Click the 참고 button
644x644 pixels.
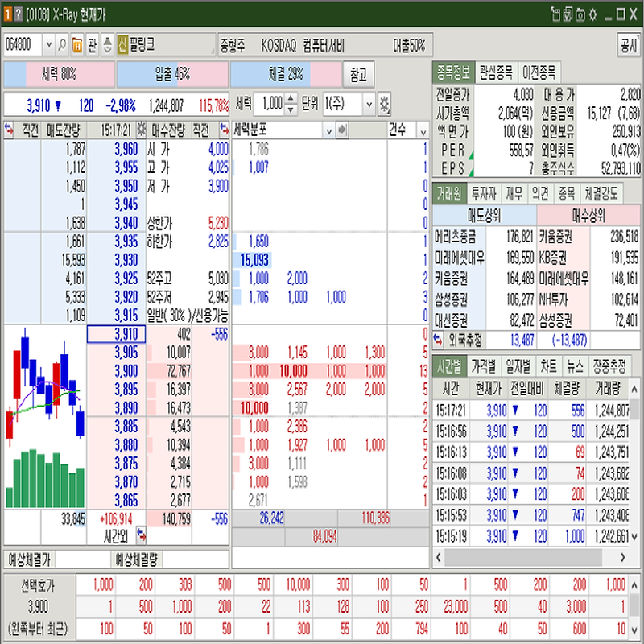pyautogui.click(x=358, y=75)
